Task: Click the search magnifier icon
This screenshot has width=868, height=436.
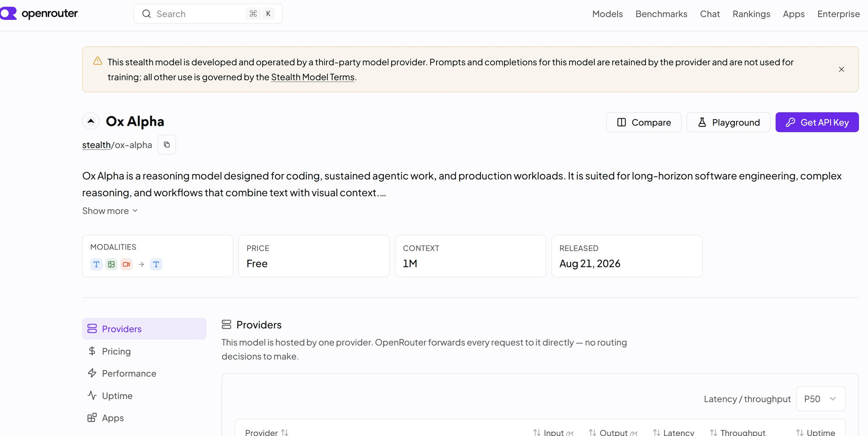Action: (x=147, y=14)
